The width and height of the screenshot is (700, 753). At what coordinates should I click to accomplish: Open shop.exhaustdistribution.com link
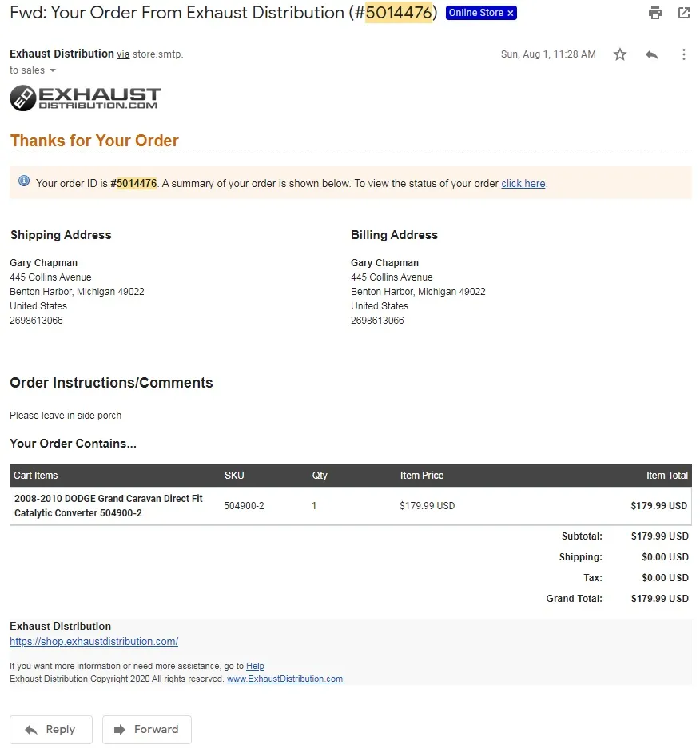pyautogui.click(x=93, y=642)
